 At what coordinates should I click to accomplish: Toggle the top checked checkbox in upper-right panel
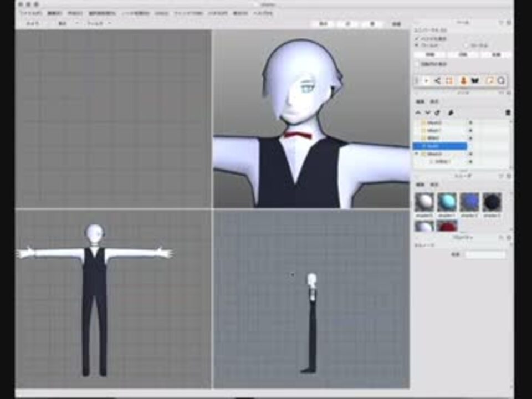417,39
